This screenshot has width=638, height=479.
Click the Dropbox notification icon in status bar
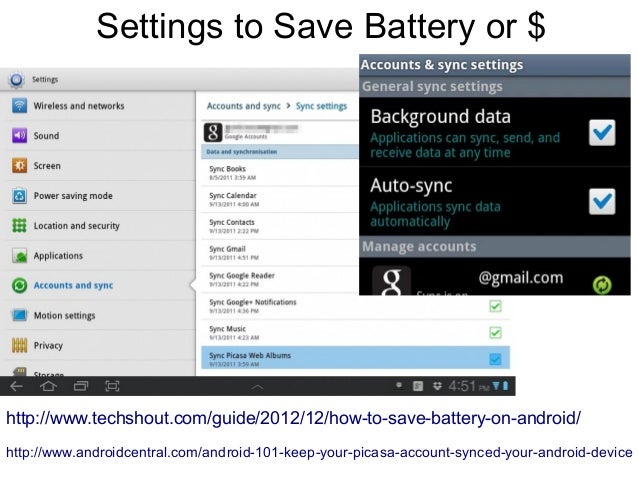437,386
